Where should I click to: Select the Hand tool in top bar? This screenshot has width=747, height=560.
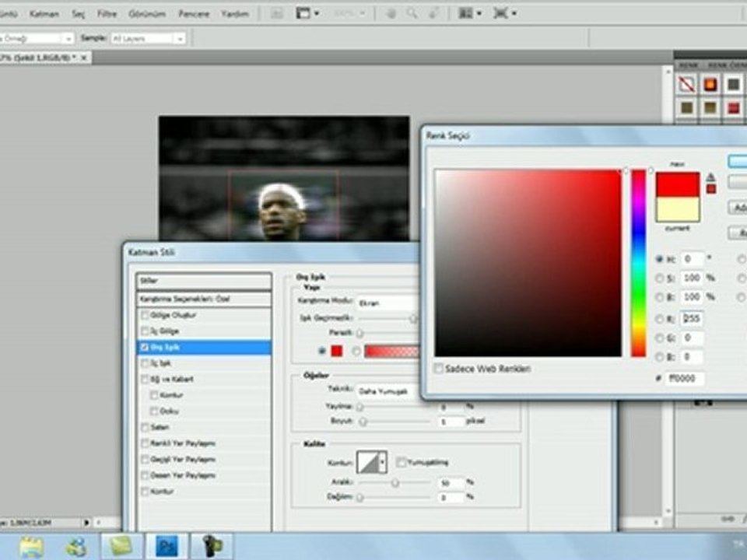(x=391, y=13)
